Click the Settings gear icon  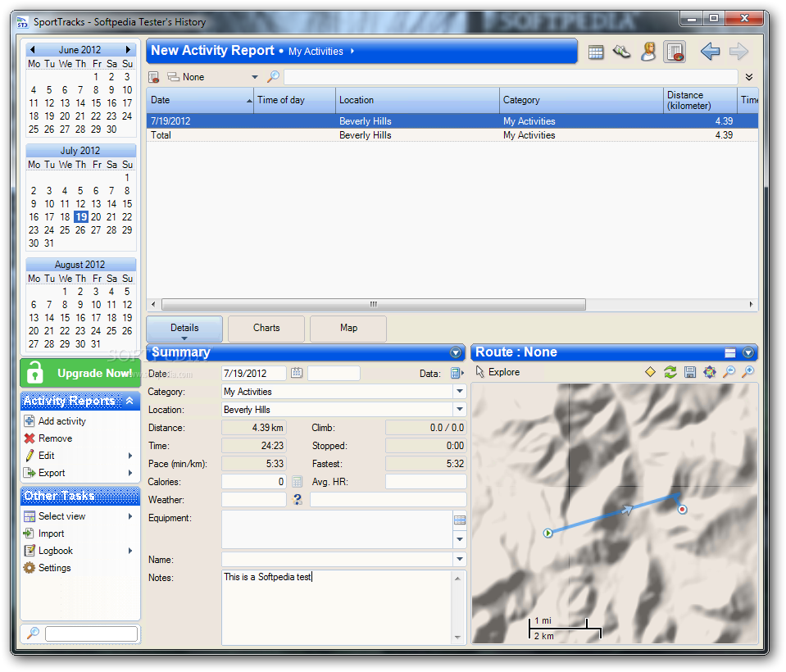point(30,568)
